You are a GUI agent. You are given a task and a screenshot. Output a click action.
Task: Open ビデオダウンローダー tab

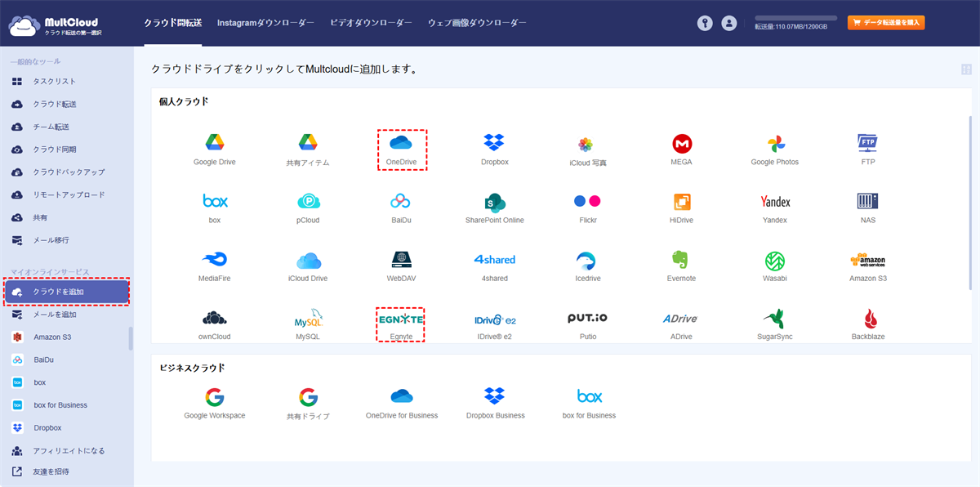click(371, 23)
